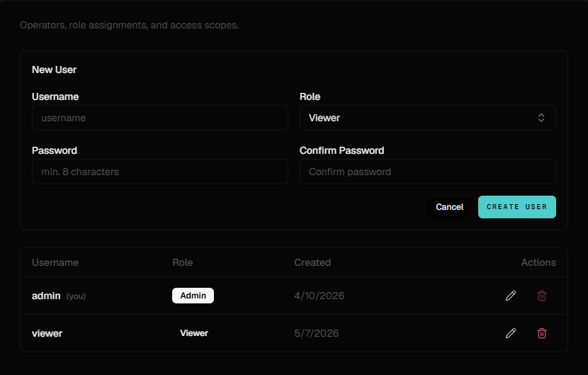The height and width of the screenshot is (375, 588).
Task: Click the red trash icon for viewer
Action: click(x=541, y=333)
